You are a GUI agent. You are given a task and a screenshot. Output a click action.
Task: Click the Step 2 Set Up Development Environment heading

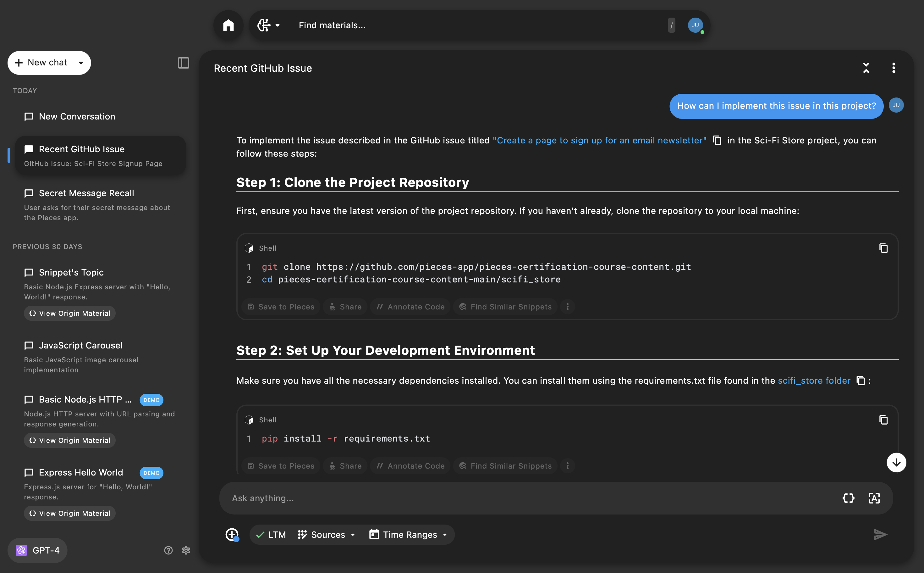[386, 350]
